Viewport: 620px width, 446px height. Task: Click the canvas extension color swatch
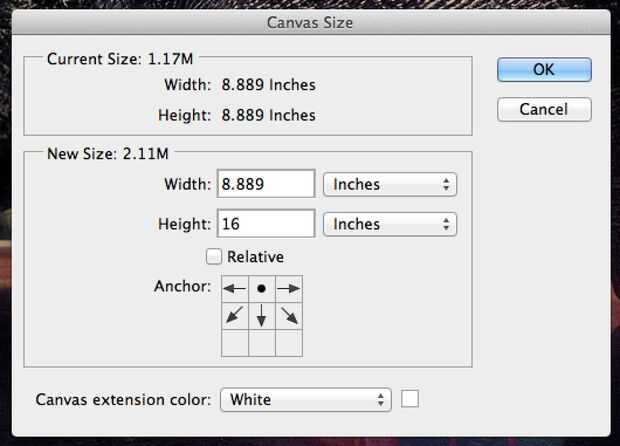410,398
